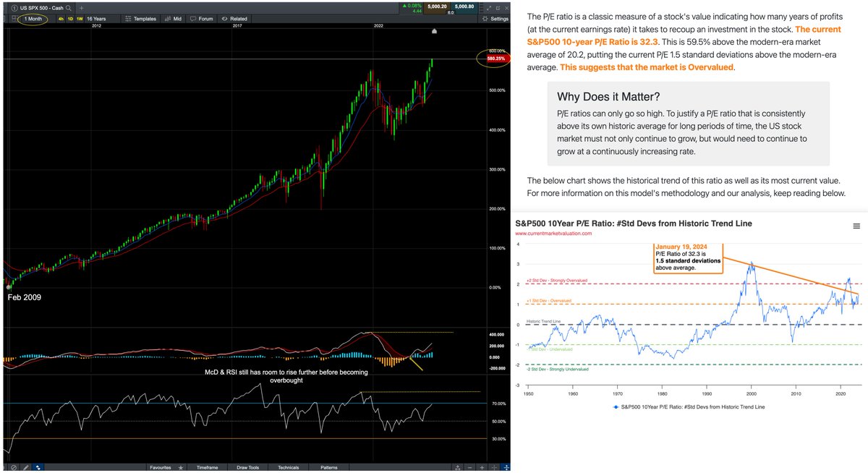Image resolution: width=868 pixels, height=473 pixels.
Task: Click the clear drawings circle-slash icon
Action: pyautogui.click(x=14, y=467)
